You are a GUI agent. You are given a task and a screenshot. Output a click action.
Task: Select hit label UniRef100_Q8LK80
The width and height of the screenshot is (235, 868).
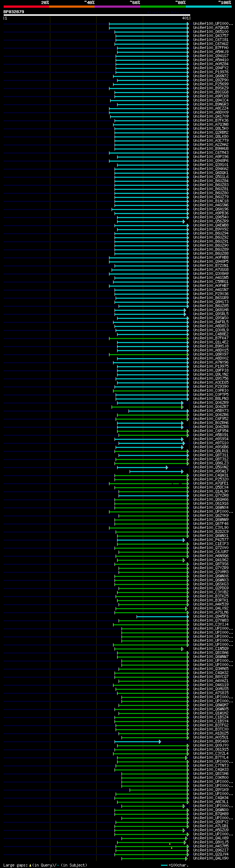211,137
